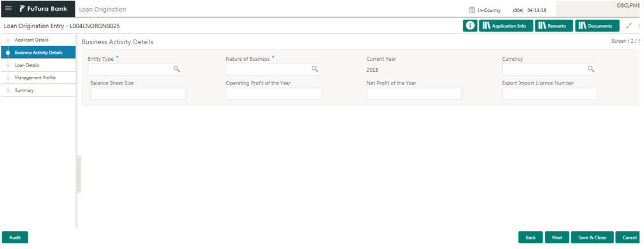Viewport: 644px width, 249px height.
Task: Click the In-Country bank branch icon
Action: tap(471, 10)
